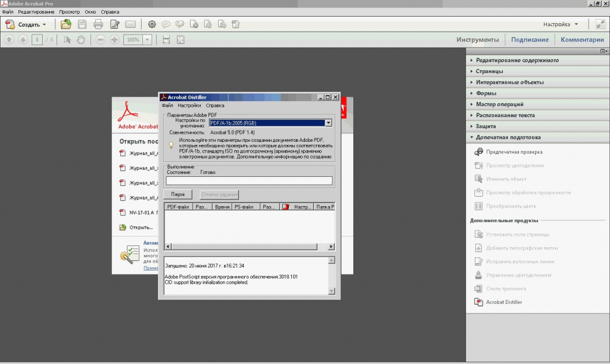
Task: Click the fit full page icon
Action: point(180,40)
